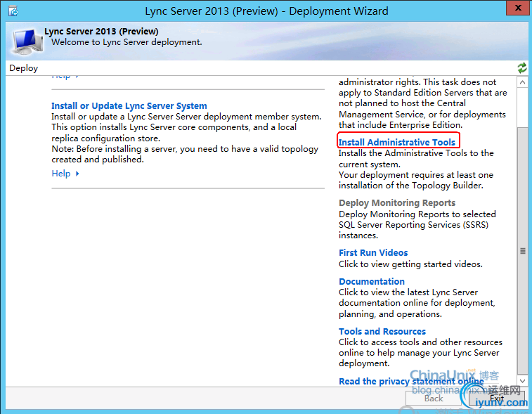This screenshot has width=532, height=414.
Task: Click the Deploy breadcrumb label
Action: click(x=24, y=68)
